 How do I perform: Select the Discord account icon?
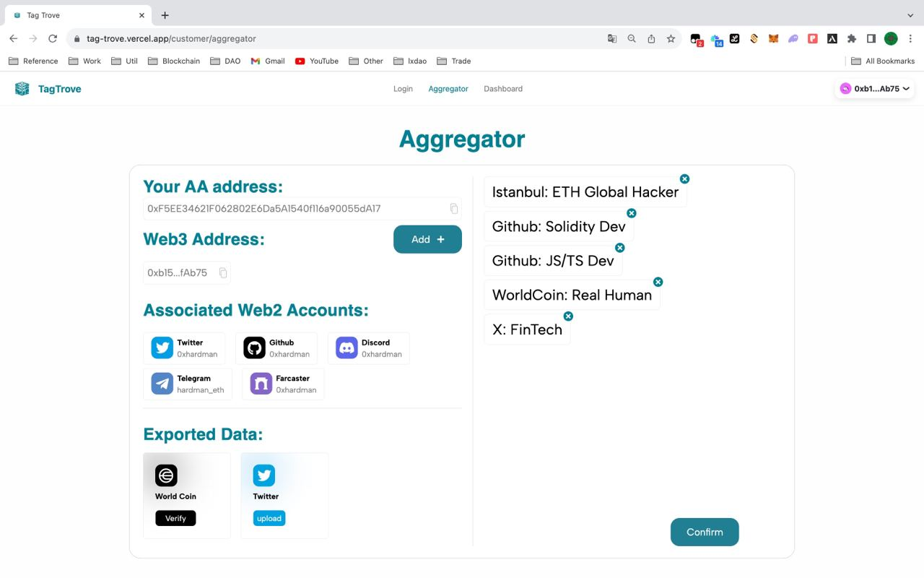click(346, 348)
